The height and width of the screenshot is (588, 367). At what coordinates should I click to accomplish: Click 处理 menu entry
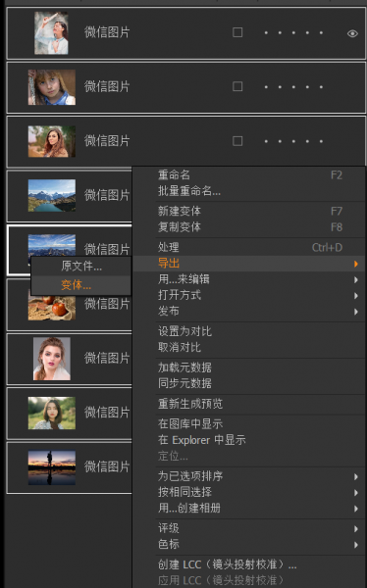tap(168, 247)
